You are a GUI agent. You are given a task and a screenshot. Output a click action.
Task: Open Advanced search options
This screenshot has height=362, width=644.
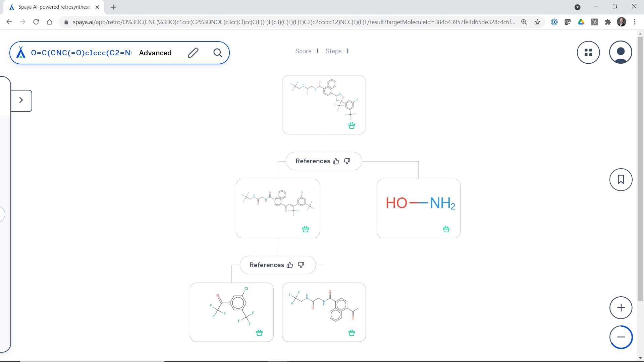[155, 53]
